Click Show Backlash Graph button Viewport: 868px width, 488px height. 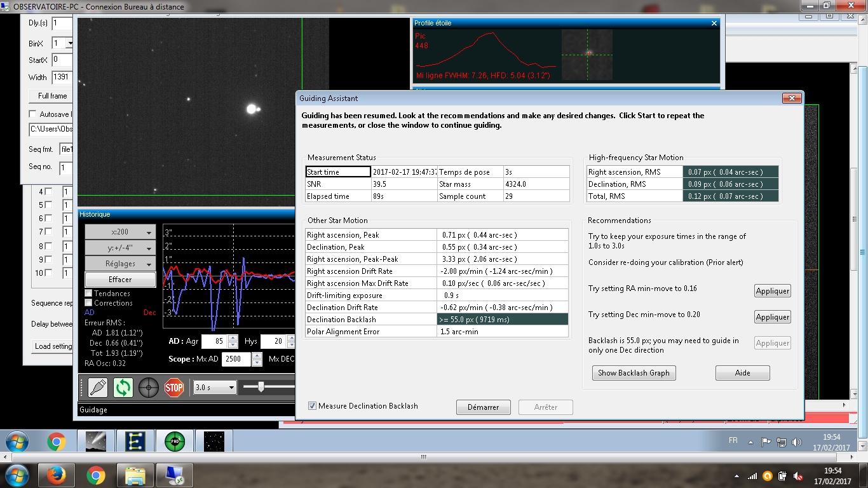[634, 373]
